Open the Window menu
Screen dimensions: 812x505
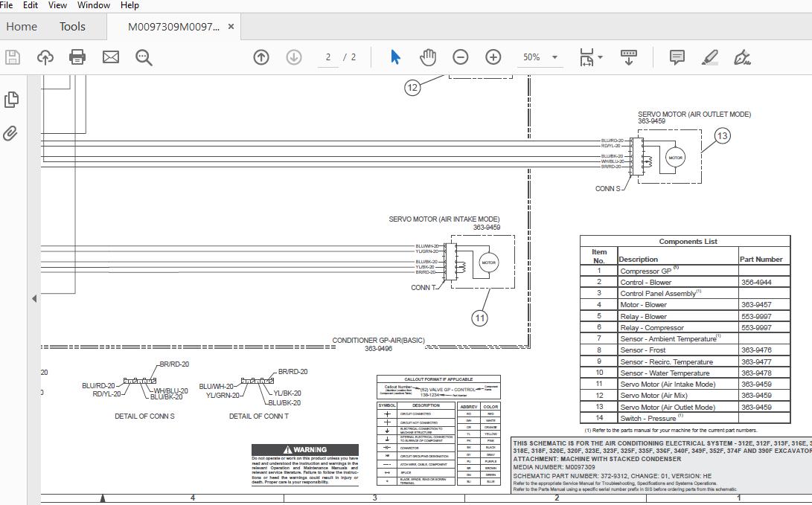coord(94,5)
